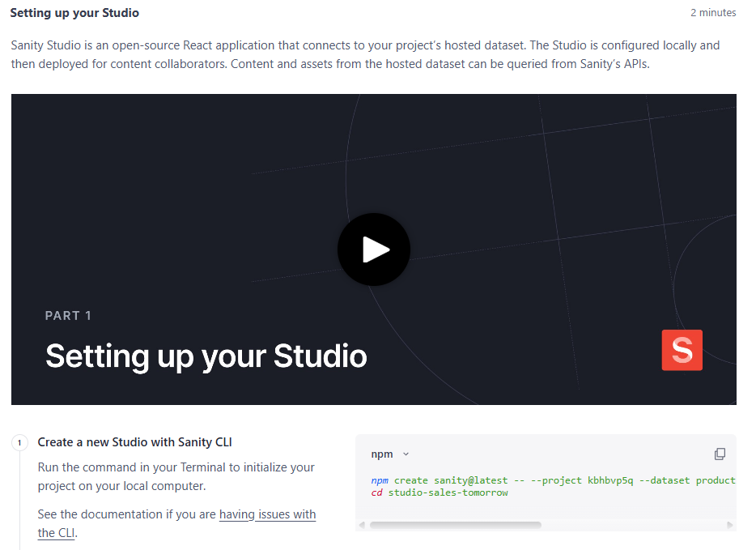Click the scroll-left arrow of the code block

coord(362,525)
